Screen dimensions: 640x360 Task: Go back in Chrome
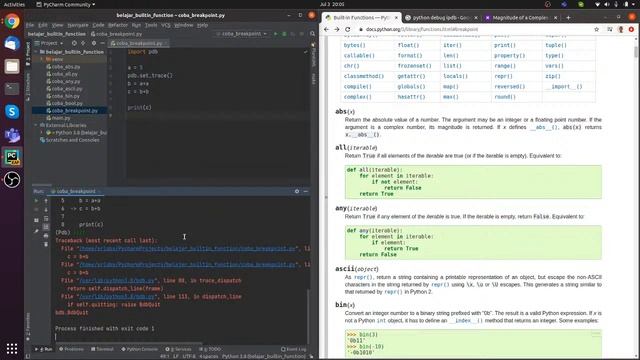click(x=326, y=29)
